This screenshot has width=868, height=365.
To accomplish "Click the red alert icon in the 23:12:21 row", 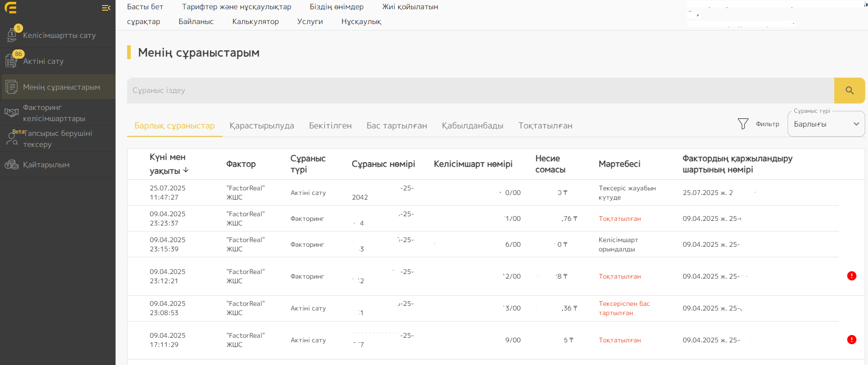I will coord(852,276).
